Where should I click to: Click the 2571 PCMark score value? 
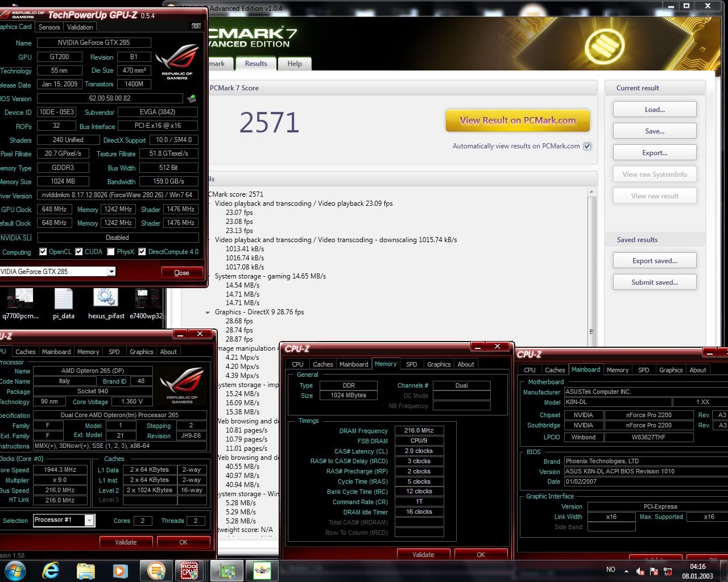(x=269, y=122)
